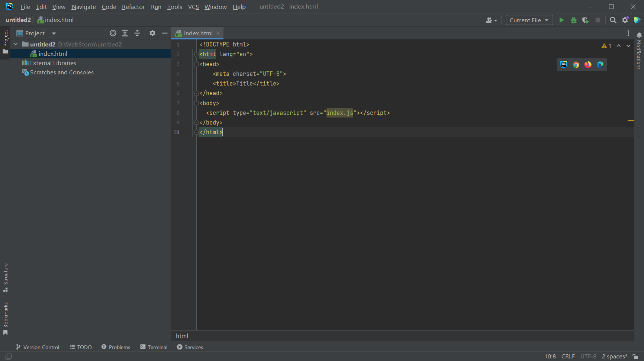Toggle the write-lock icon in status bar
Screen dimensions: 644x361
click(635, 356)
